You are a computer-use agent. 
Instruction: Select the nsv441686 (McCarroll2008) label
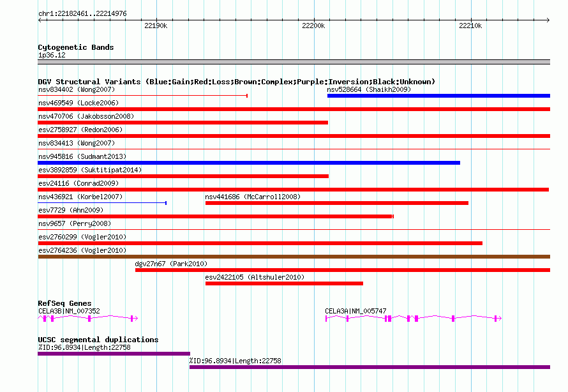coord(253,197)
